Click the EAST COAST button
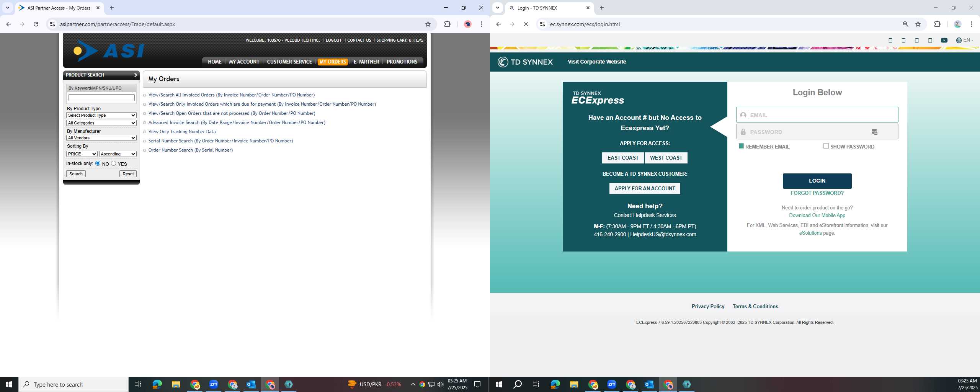This screenshot has height=392, width=980. 623,158
